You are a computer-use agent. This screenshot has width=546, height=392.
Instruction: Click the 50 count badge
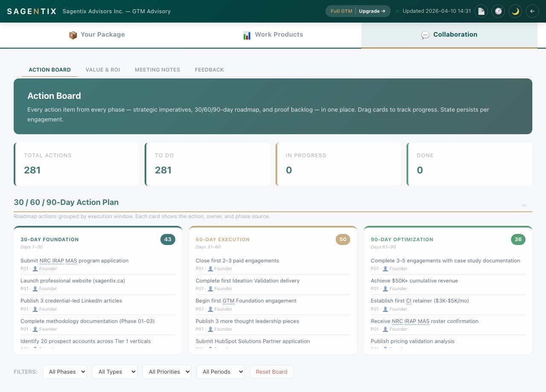(343, 239)
